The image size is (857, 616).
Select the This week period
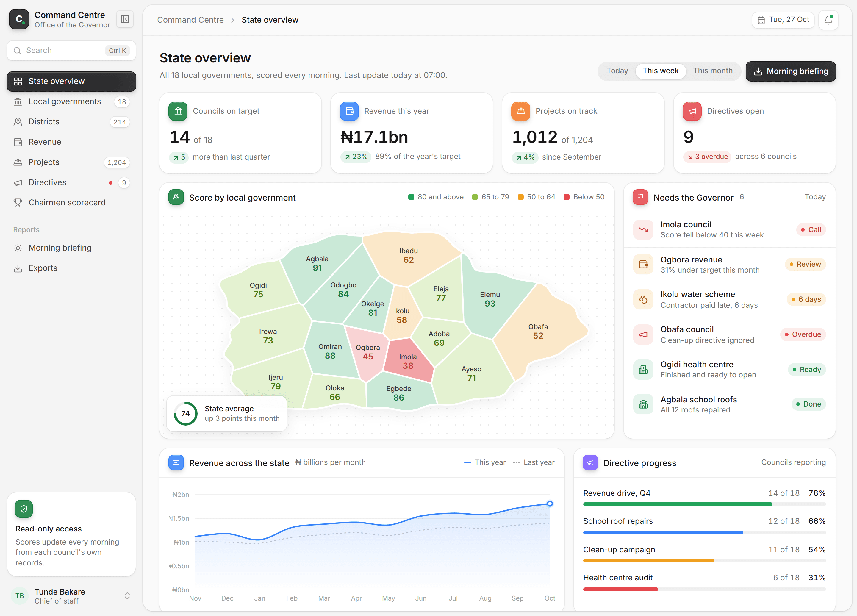[x=660, y=71]
